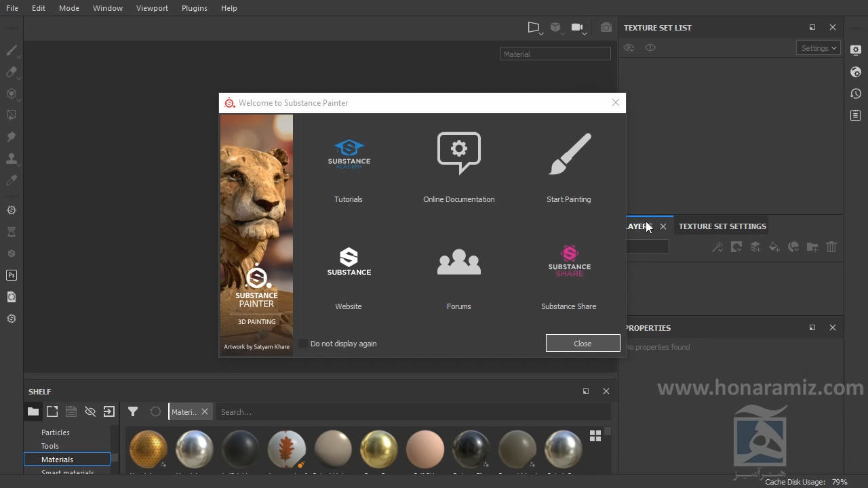Open the Forums link

coord(459,279)
